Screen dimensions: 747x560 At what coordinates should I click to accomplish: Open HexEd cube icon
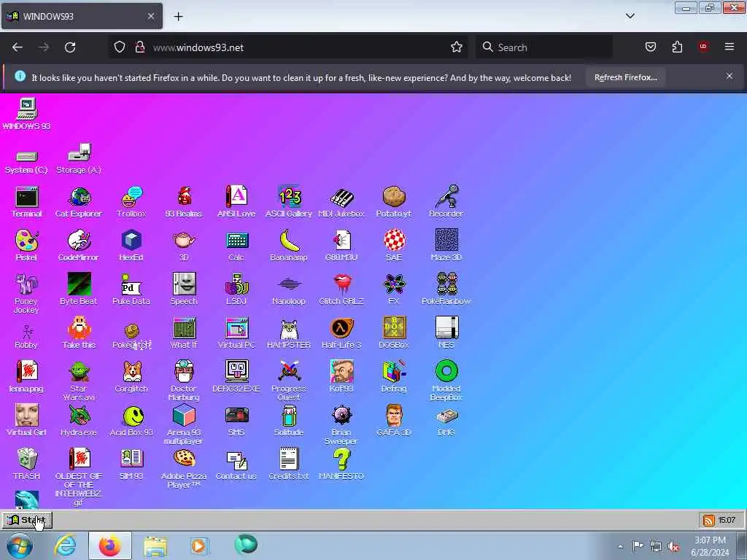coord(131,245)
